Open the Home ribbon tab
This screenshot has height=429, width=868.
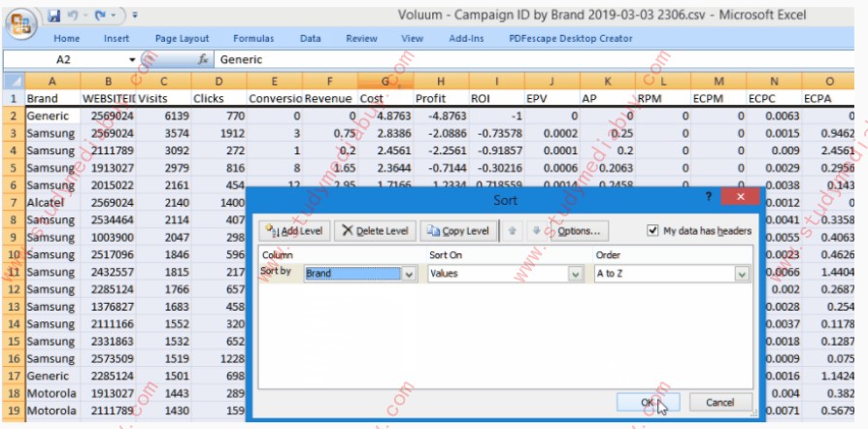pyautogui.click(x=66, y=38)
